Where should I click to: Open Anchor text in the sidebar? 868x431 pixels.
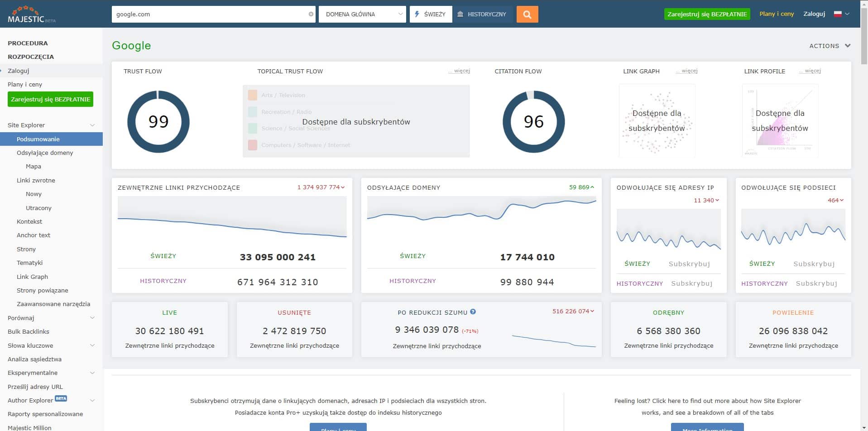(34, 235)
